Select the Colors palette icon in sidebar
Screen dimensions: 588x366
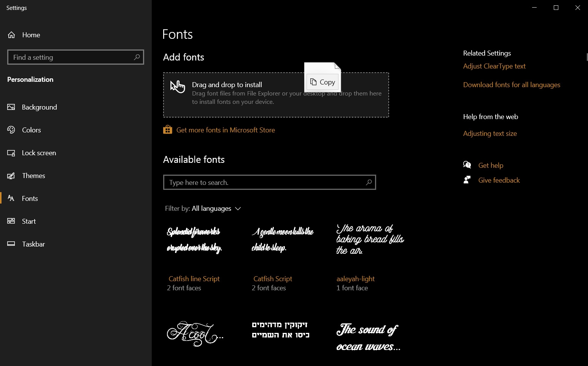pos(11,130)
